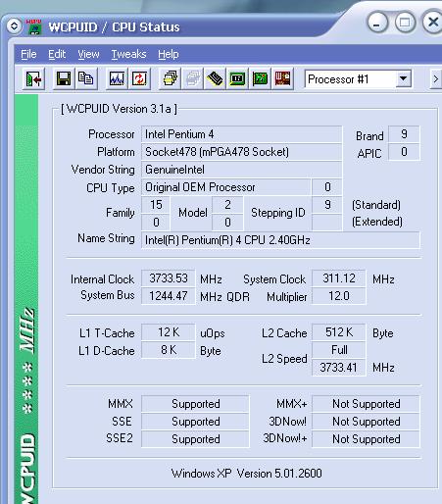The width and height of the screenshot is (442, 504).
Task: Click the L1 D-Cache value 8 K
Action: 169,350
